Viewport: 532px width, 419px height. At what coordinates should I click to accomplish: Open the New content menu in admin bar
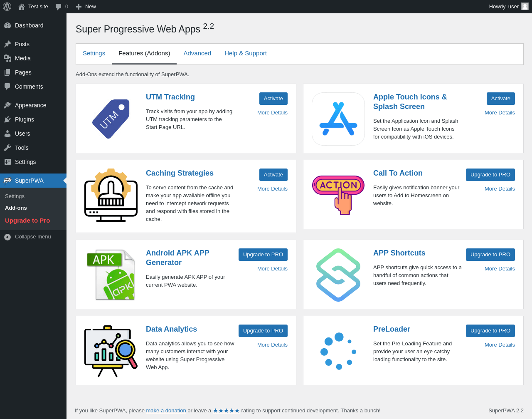click(x=86, y=7)
